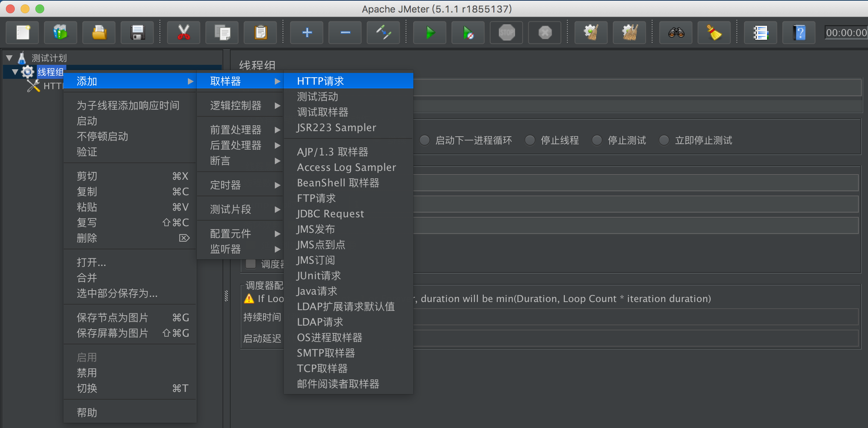Open the Templates icon in toolbar

click(x=61, y=32)
